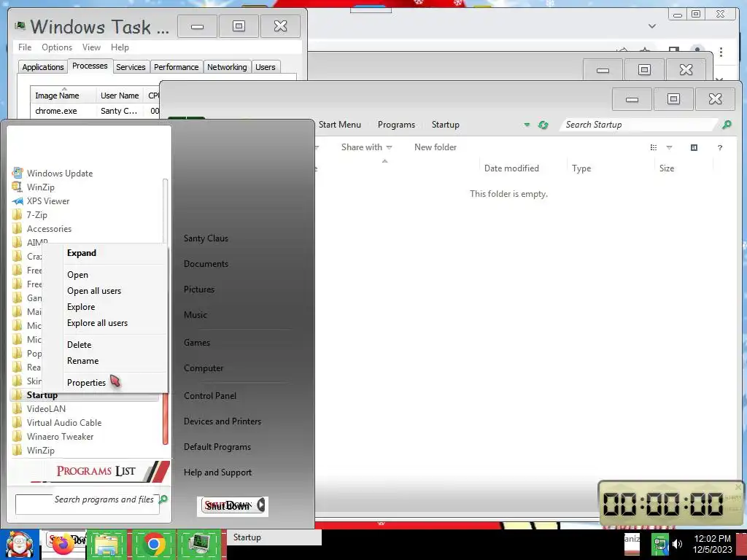Open Documents from Start menu

click(206, 264)
